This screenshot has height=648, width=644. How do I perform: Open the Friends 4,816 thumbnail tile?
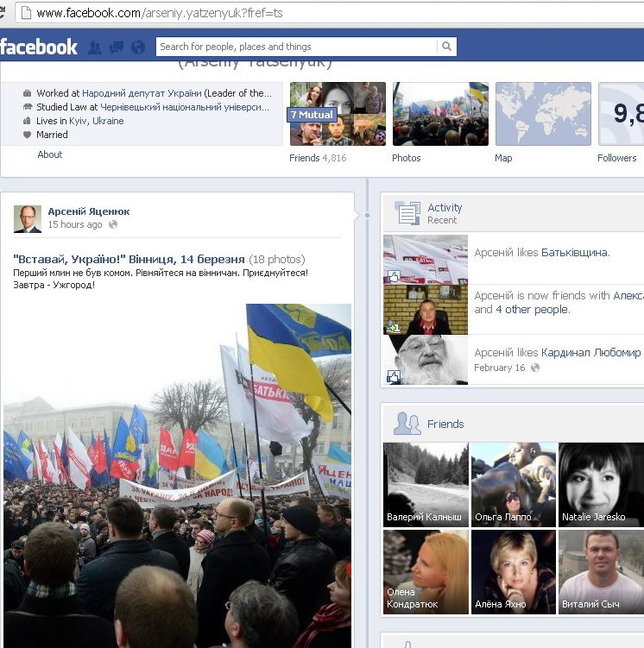tap(338, 114)
